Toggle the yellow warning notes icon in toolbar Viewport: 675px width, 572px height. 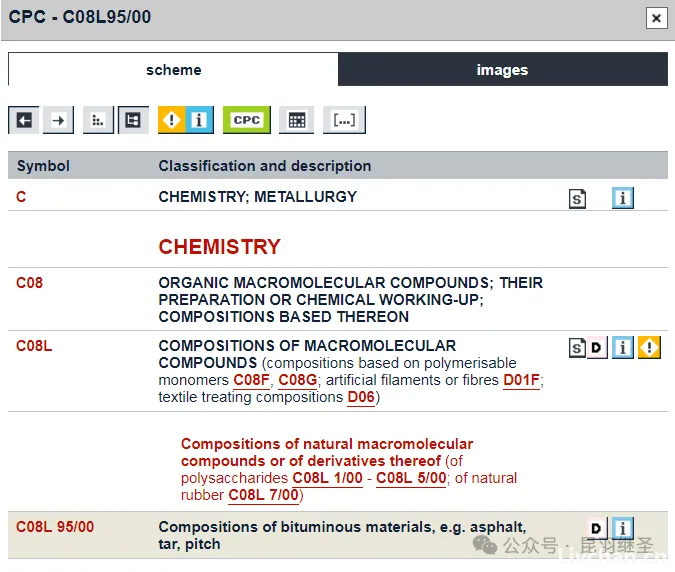(172, 120)
